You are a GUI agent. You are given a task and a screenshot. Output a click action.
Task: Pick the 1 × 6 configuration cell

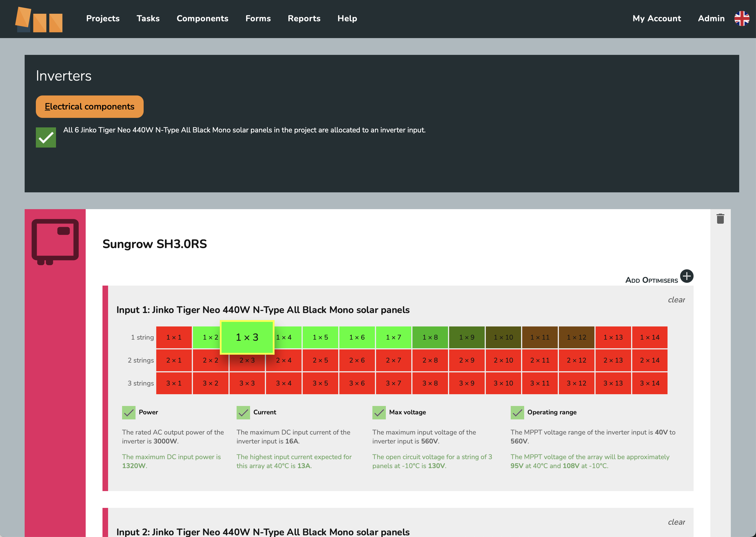357,337
